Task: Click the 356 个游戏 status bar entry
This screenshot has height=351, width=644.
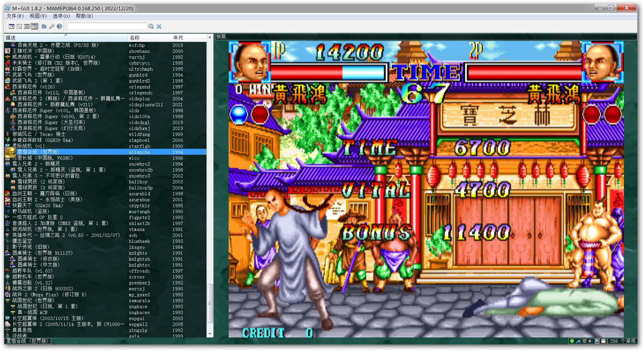Action: click(623, 341)
